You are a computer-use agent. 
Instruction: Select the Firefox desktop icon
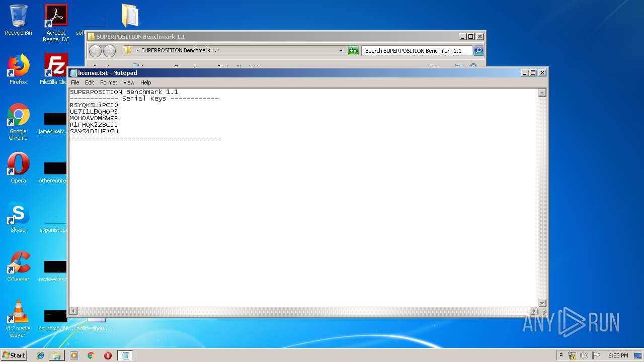pyautogui.click(x=18, y=69)
